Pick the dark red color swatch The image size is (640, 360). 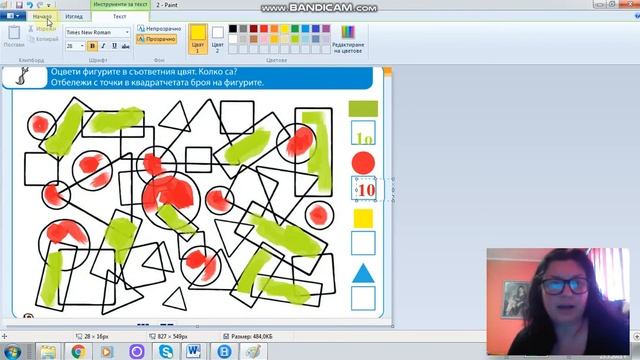tap(253, 29)
